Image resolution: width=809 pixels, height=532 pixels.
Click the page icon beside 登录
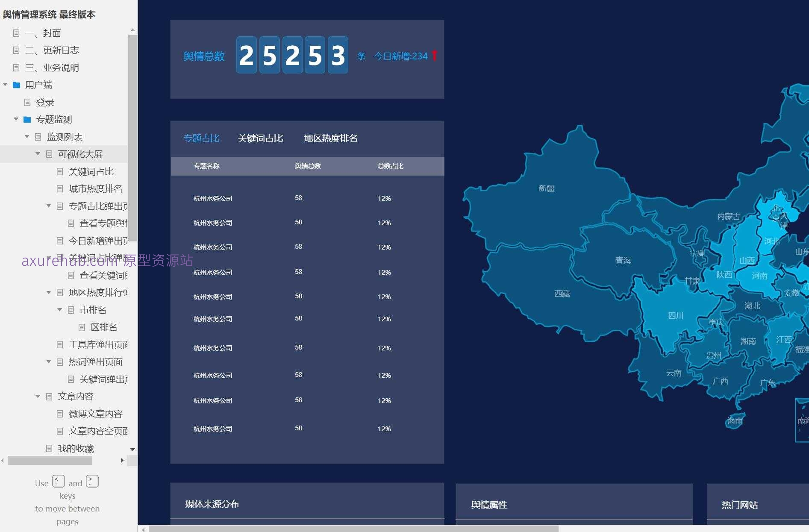pyautogui.click(x=27, y=103)
